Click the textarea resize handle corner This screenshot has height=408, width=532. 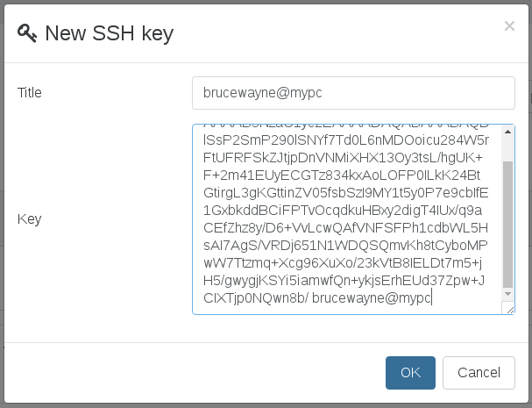[509, 309]
